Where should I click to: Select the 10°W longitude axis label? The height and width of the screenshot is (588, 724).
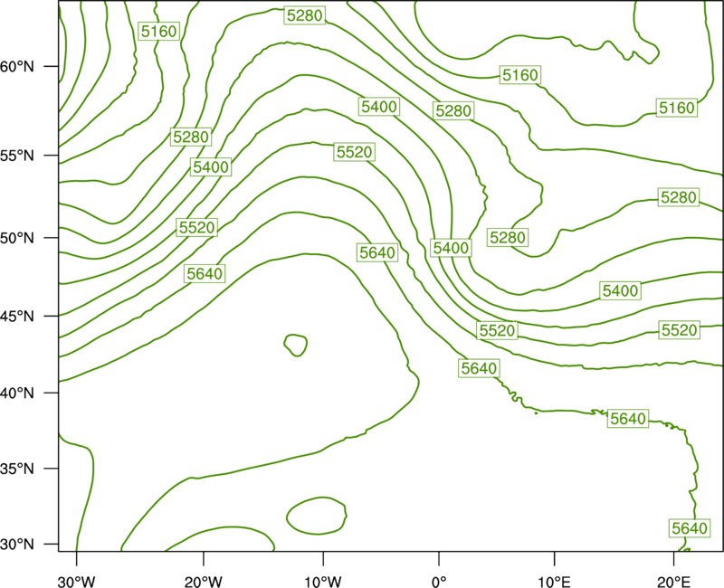pyautogui.click(x=323, y=582)
